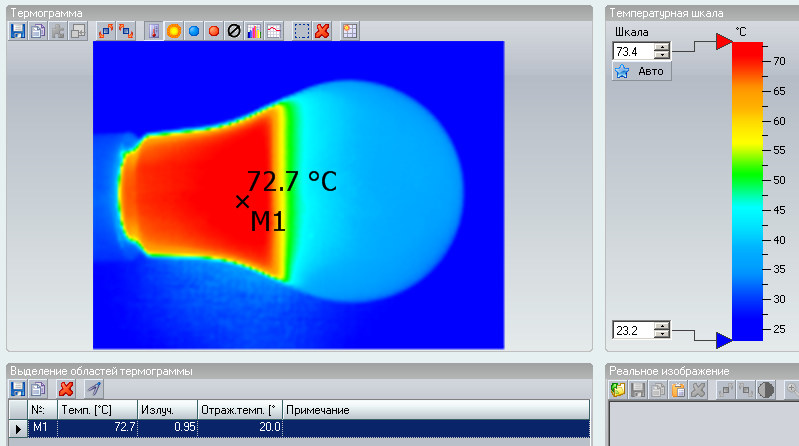Click the Отраж.темп. column header
This screenshot has height=446, width=799.
click(x=240, y=410)
